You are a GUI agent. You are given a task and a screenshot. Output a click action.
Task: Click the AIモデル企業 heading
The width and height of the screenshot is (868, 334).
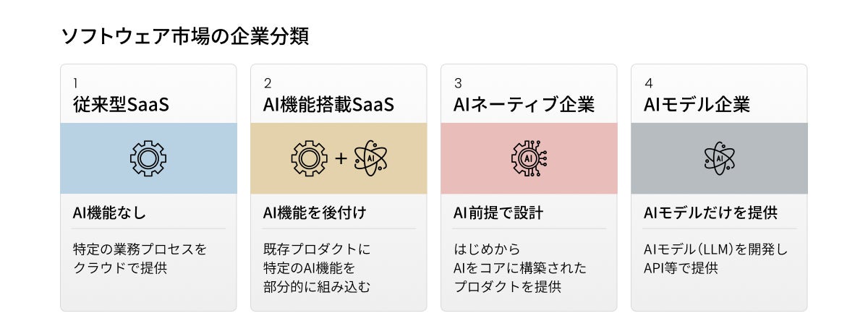(696, 106)
